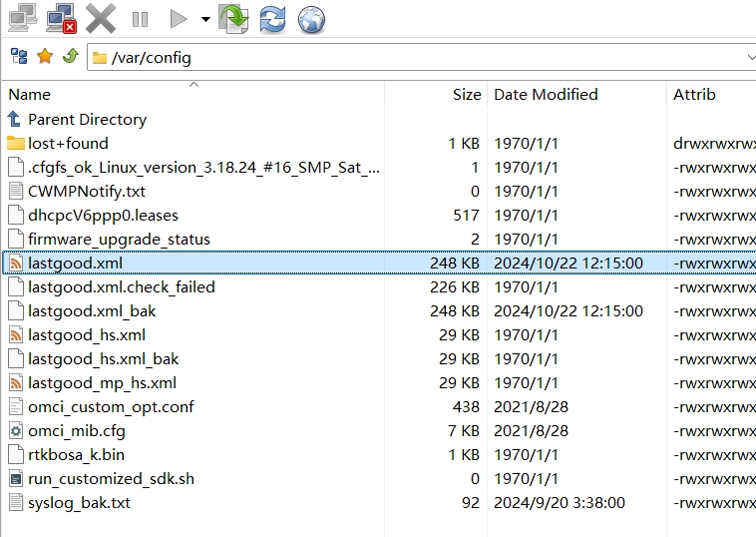Click the globe icon in toolbar

click(x=311, y=19)
